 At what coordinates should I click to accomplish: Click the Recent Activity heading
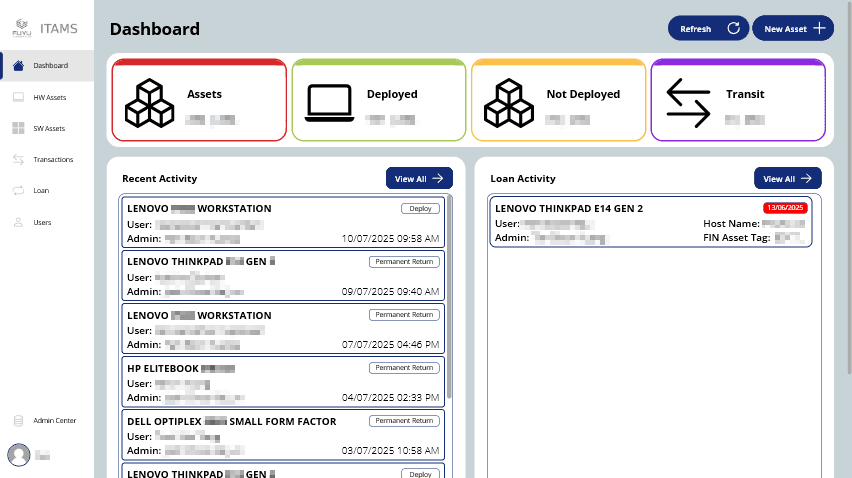160,179
